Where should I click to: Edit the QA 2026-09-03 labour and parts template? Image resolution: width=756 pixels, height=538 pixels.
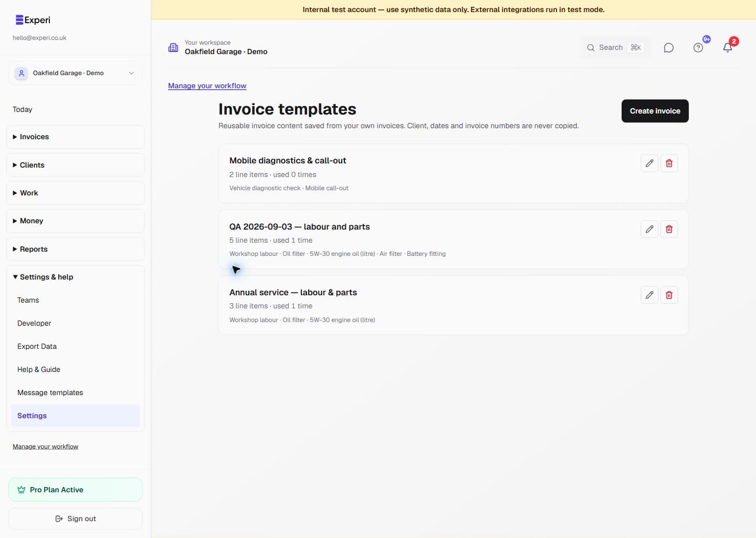click(x=649, y=229)
